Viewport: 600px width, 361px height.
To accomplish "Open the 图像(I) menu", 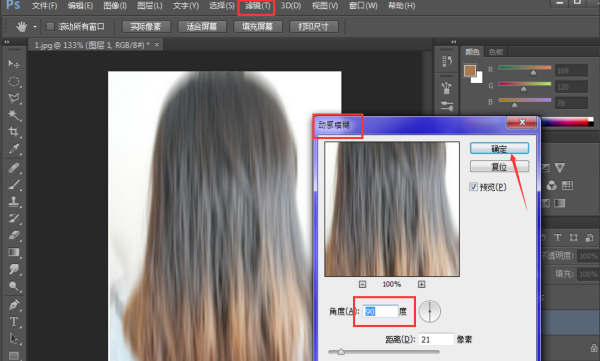I will tap(115, 6).
